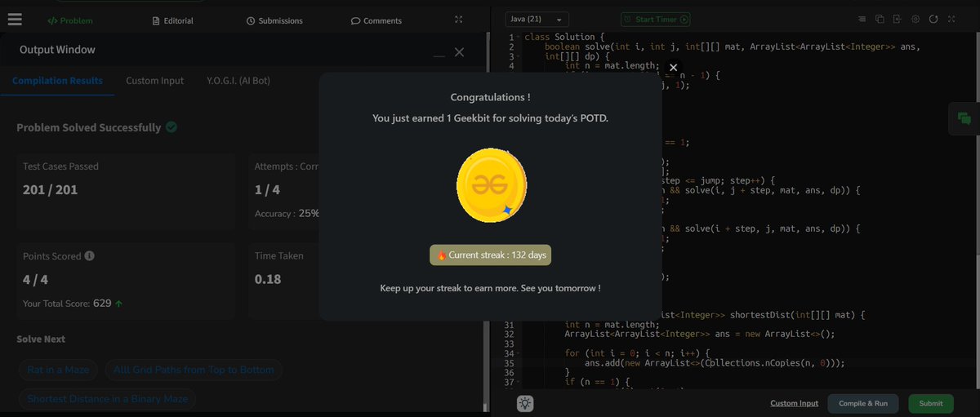Open the Java (21) language dropdown

coord(537,19)
